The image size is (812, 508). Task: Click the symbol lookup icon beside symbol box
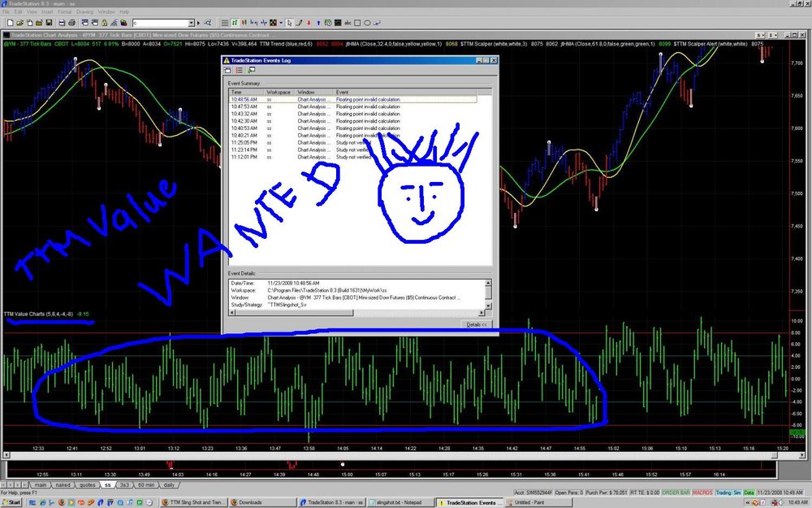[208, 23]
